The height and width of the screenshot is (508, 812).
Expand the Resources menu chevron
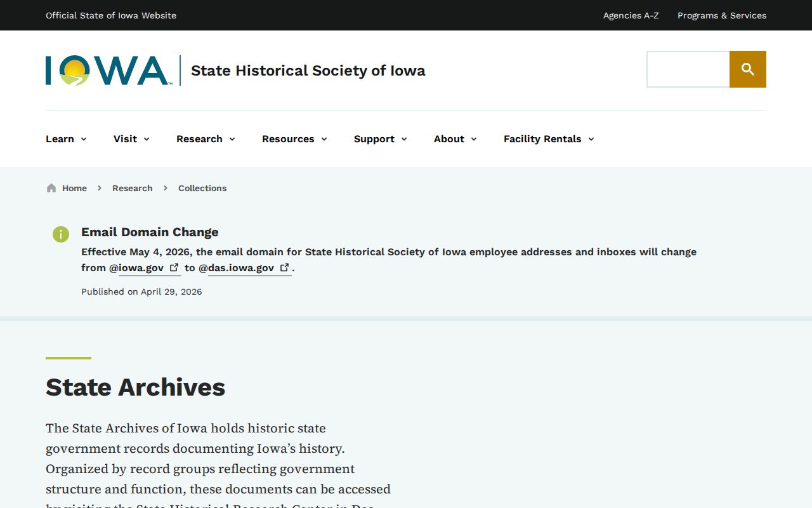pos(324,139)
